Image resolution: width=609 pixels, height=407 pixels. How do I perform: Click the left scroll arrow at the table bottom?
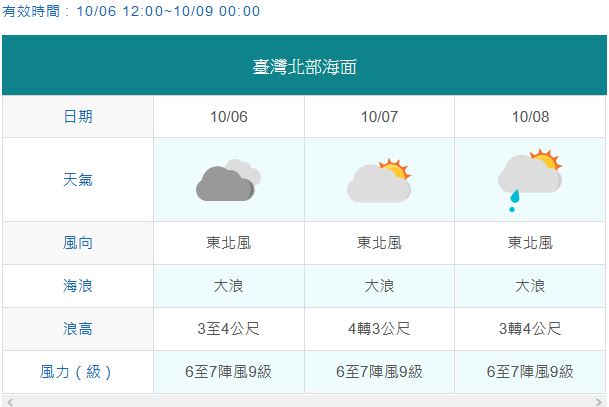point(10,402)
